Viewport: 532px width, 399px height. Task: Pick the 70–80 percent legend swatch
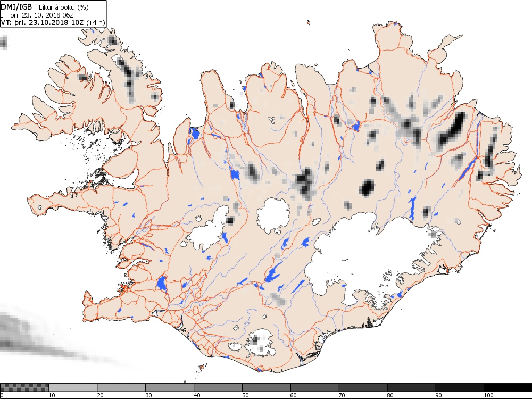coord(363,387)
